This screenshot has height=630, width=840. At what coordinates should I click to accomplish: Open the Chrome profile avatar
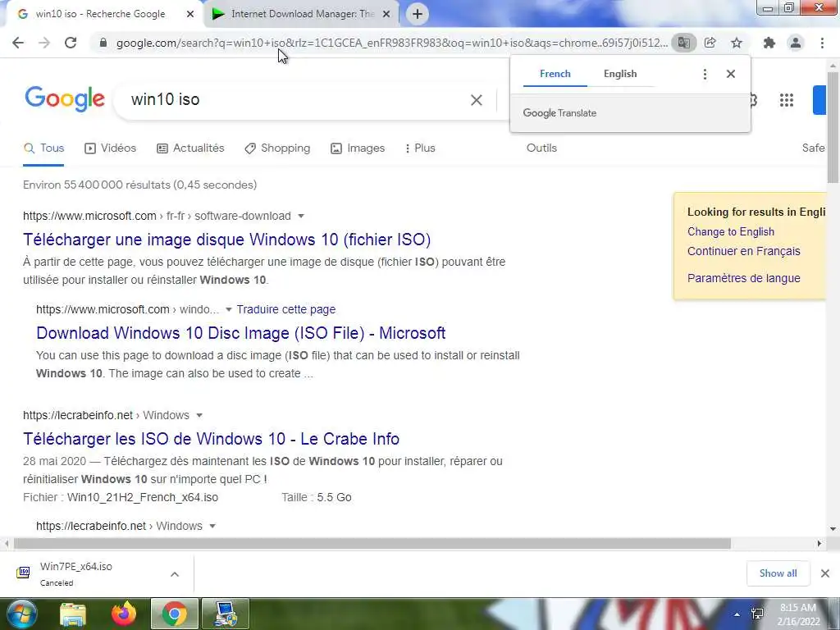tap(796, 43)
